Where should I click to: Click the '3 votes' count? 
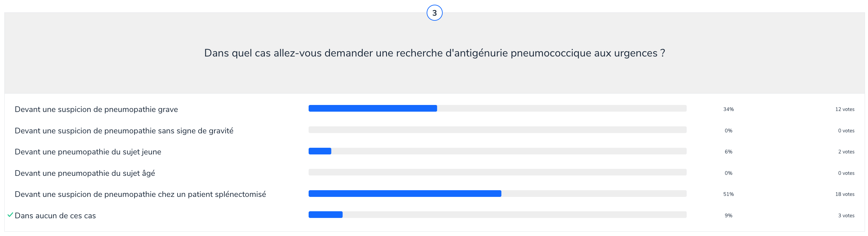coord(846,216)
